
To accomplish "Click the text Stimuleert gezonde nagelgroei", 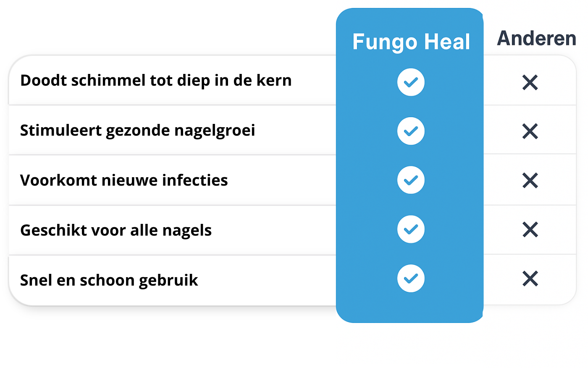I will (137, 131).
